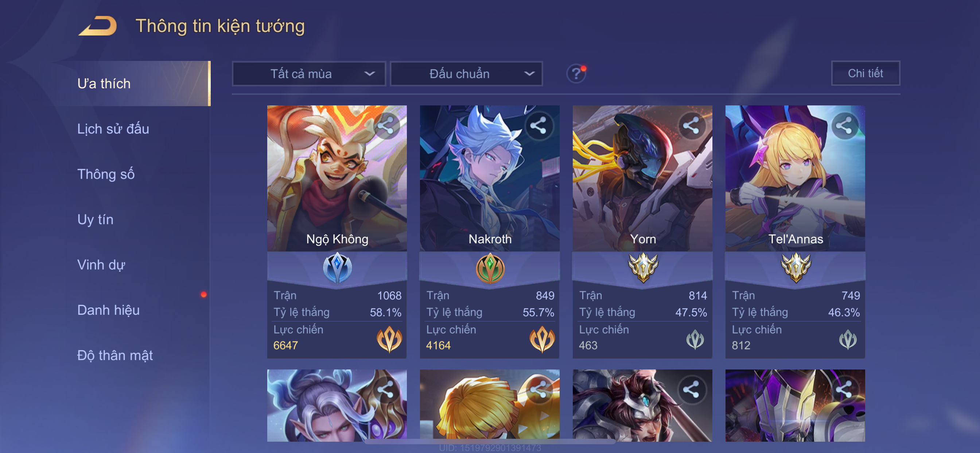Open the Tel'Annas hero portrait
The image size is (980, 453).
point(795,178)
